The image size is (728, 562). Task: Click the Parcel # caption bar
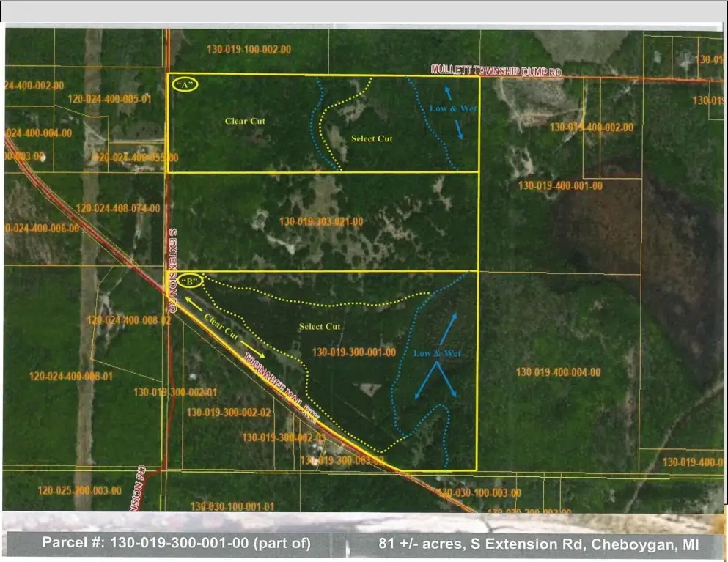(x=177, y=543)
